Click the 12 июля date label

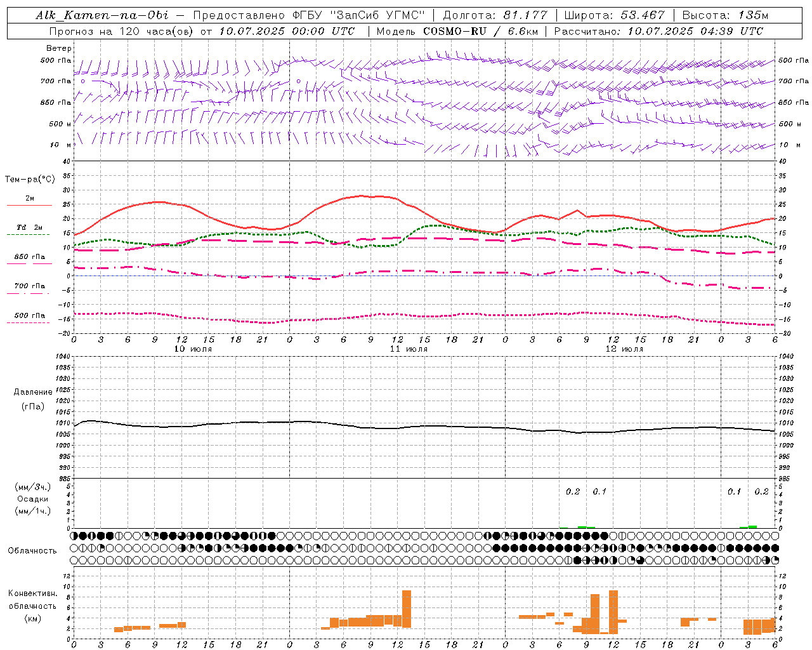(624, 348)
